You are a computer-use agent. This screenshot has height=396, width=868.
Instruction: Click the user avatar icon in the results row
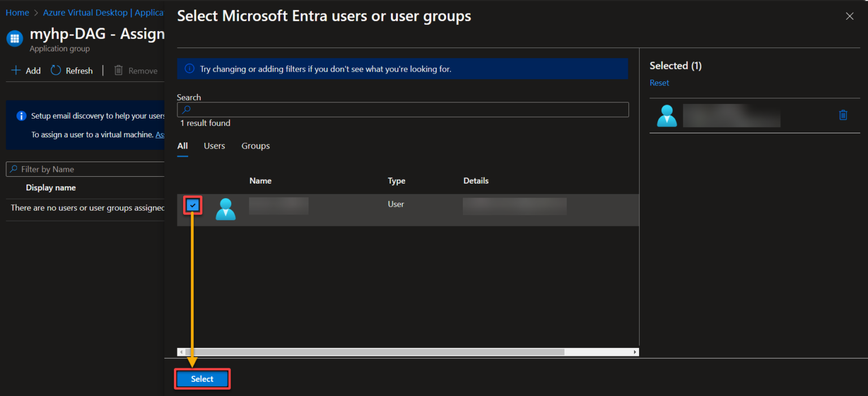coord(225,209)
